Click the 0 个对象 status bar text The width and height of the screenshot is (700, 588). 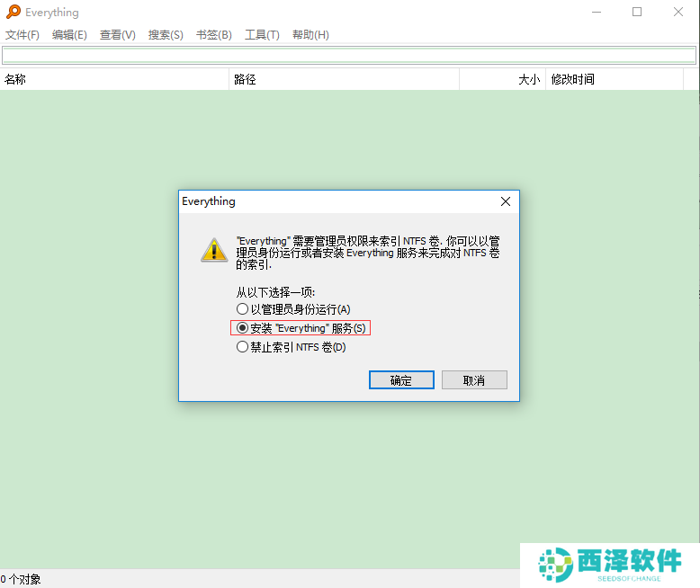(21, 579)
